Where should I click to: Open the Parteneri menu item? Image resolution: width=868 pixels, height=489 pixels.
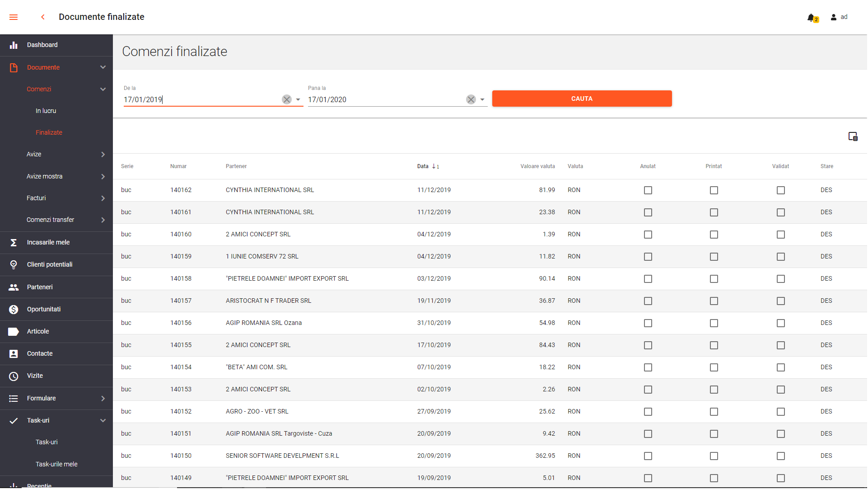click(x=40, y=287)
